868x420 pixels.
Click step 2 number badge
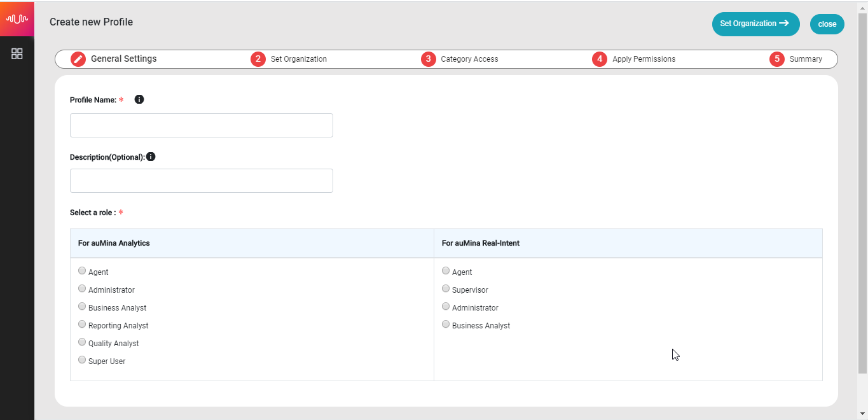pos(258,59)
